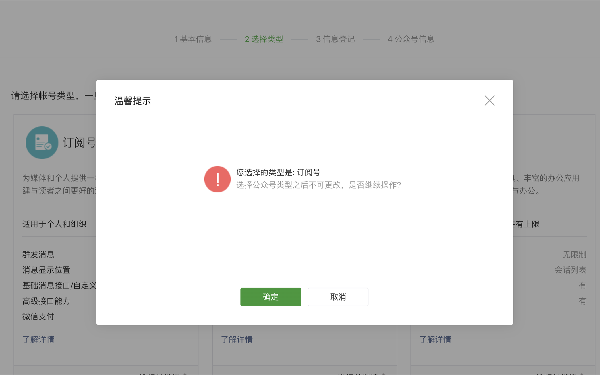Jump to step 3 信息登记
600x375 pixels.
336,39
